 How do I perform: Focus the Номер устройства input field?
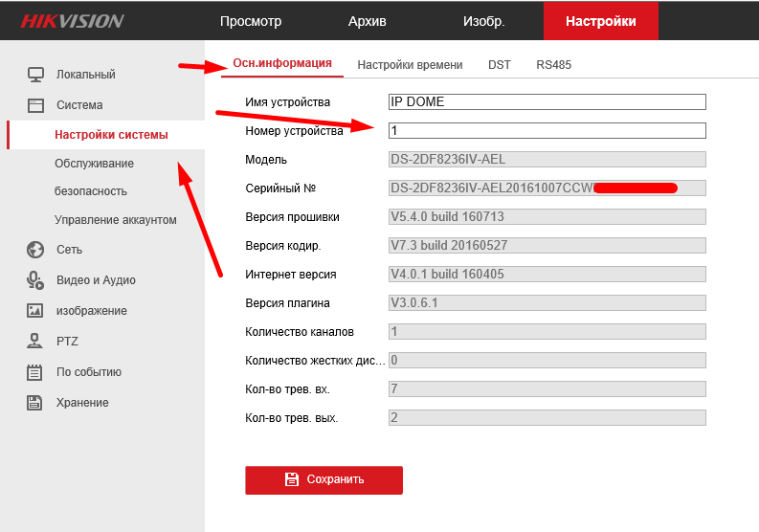pyautogui.click(x=547, y=131)
